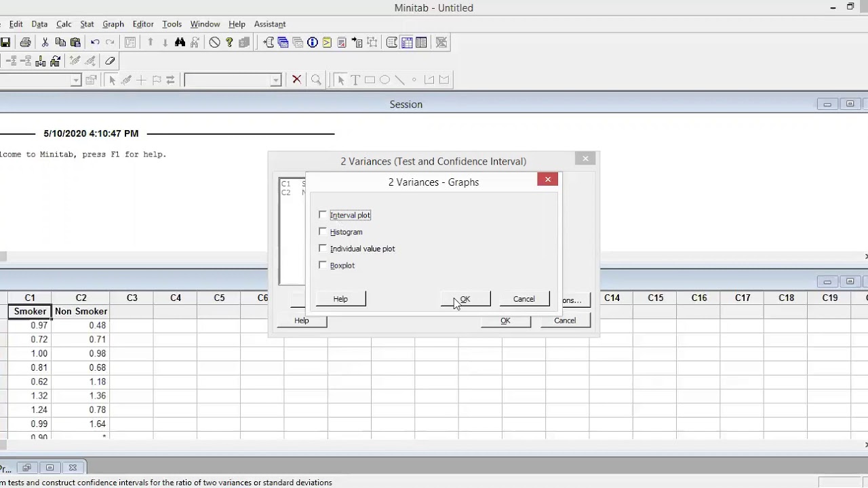This screenshot has height=488, width=868.
Task: Click Help in the 2 Variances - Graphs dialog
Action: click(340, 299)
